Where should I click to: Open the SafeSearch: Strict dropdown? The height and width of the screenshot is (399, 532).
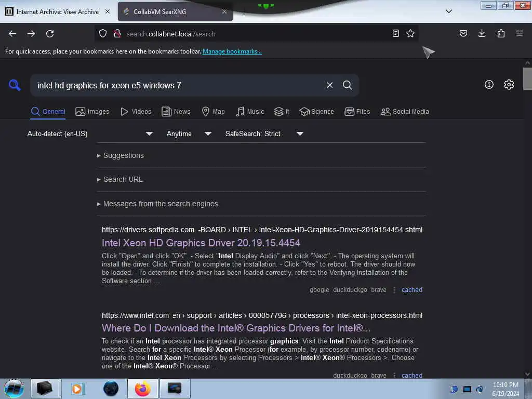click(x=264, y=134)
